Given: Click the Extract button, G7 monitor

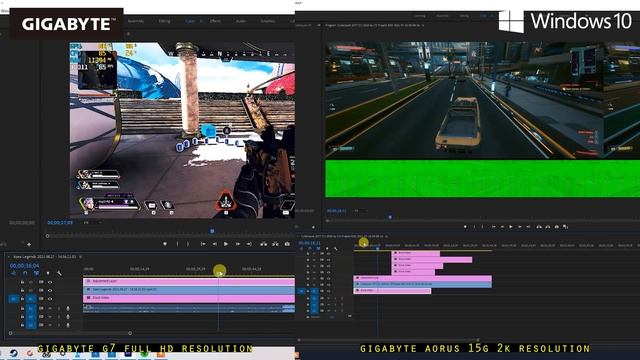Looking at the screenshot, I should click(276, 244).
